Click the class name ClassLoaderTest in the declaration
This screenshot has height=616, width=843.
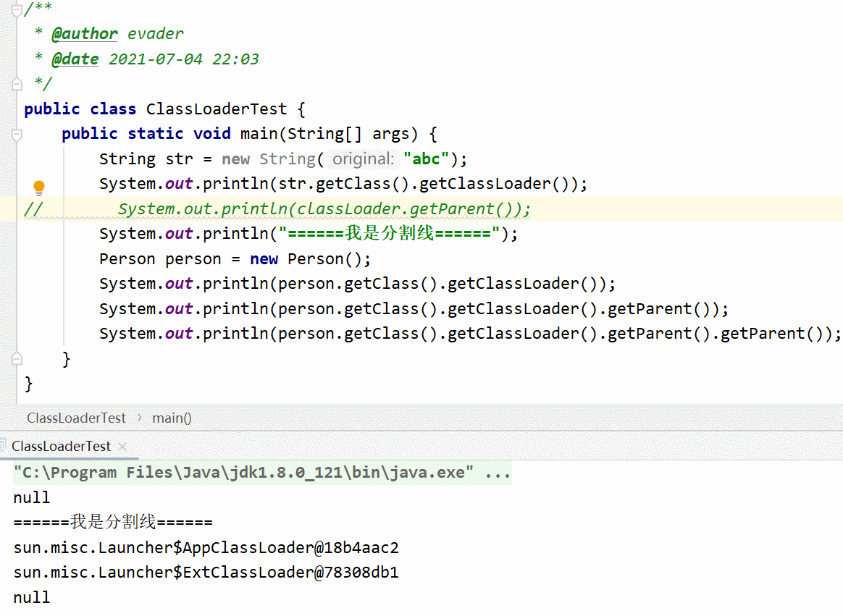(x=217, y=109)
